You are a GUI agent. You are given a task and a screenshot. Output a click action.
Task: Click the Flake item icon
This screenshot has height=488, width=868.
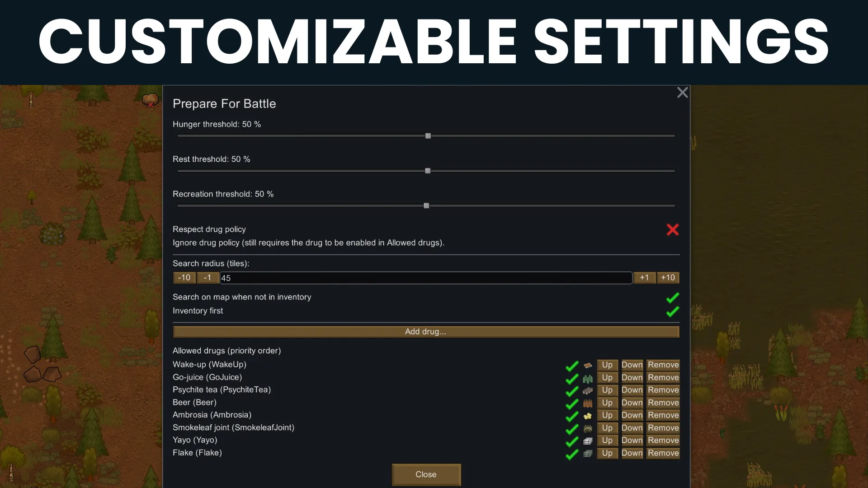(x=588, y=453)
